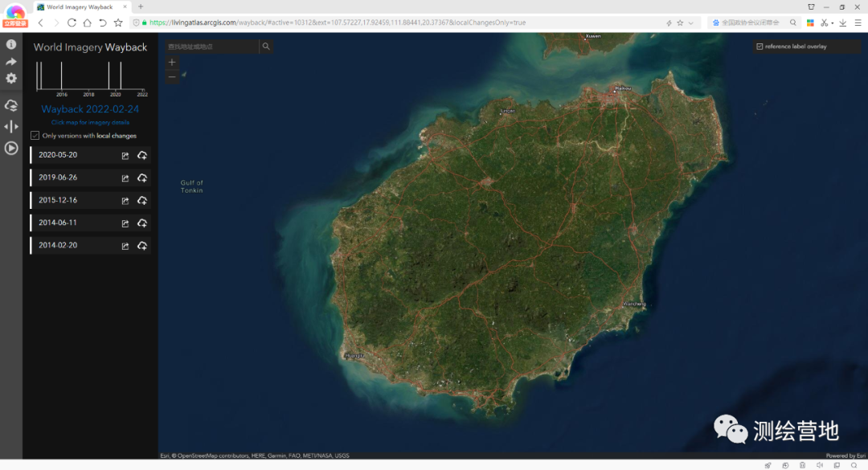Click the timeline bar just before 2020
868x470 pixels.
(x=109, y=76)
